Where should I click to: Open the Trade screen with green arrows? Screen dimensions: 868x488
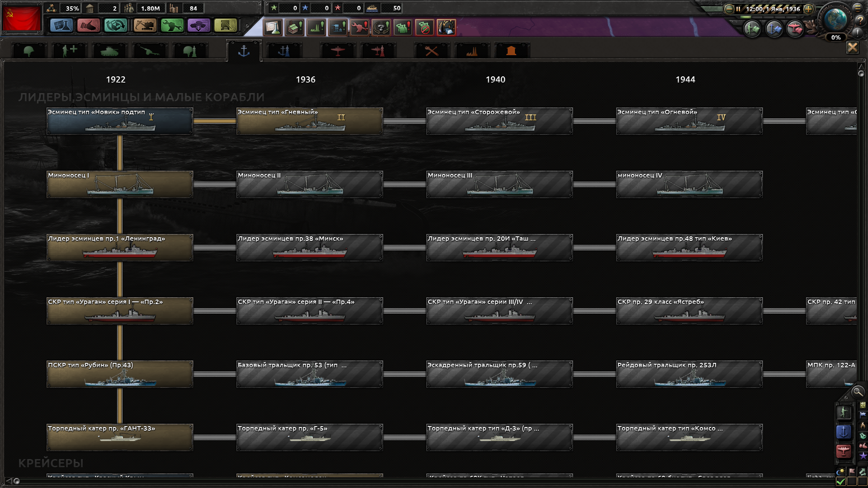click(116, 26)
